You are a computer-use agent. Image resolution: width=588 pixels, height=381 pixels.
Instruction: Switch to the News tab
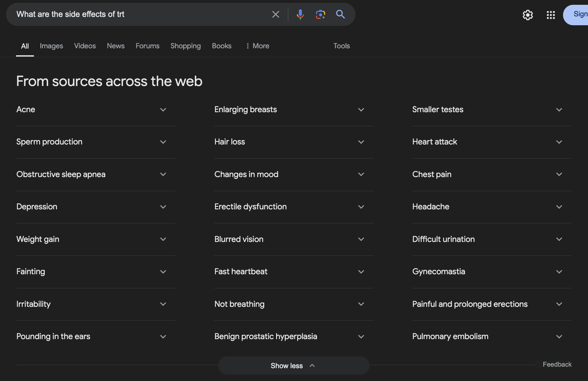click(x=115, y=46)
